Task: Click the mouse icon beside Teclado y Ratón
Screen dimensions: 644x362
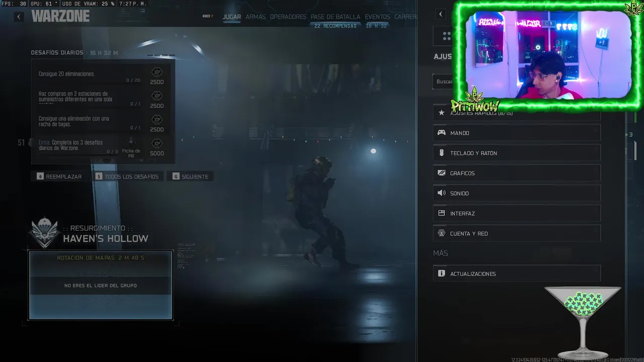Action: (441, 153)
